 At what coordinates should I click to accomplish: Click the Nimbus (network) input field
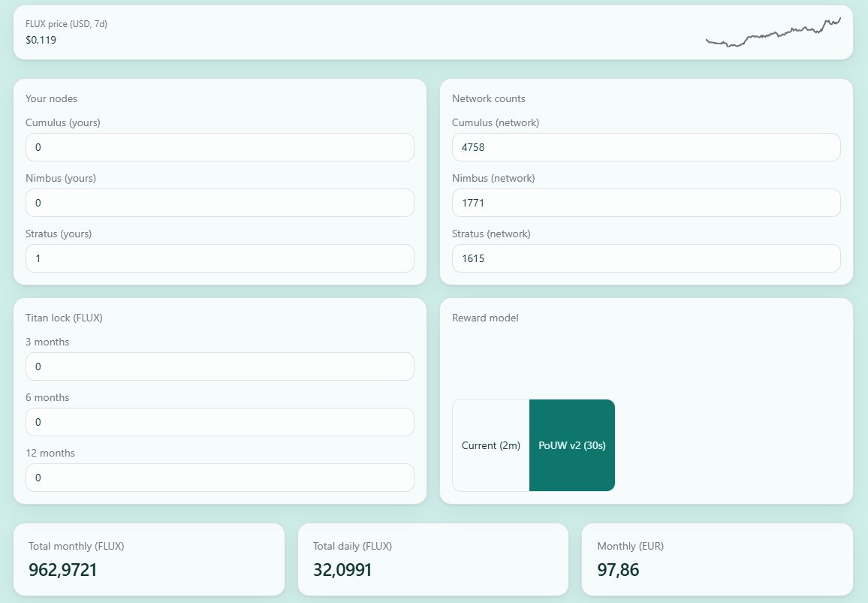[x=646, y=203]
